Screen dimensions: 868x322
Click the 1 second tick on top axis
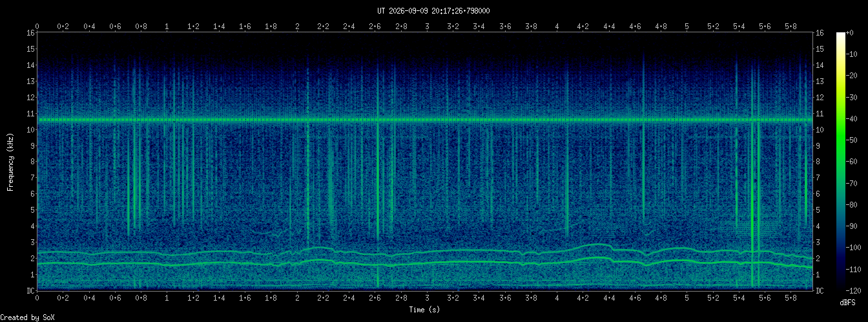pos(167,27)
